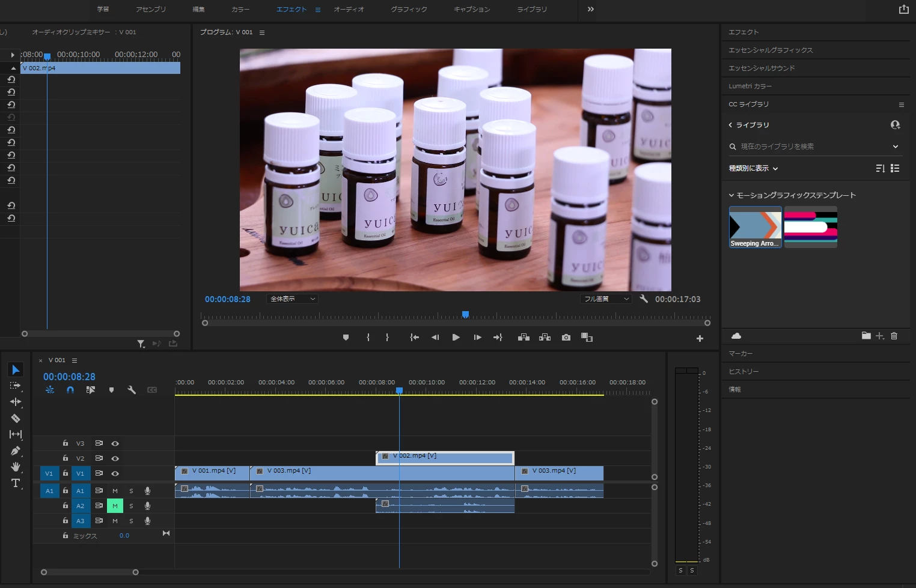Viewport: 916px width, 588px height.
Task: Open CC ライブラリ panel menu
Action: click(901, 105)
